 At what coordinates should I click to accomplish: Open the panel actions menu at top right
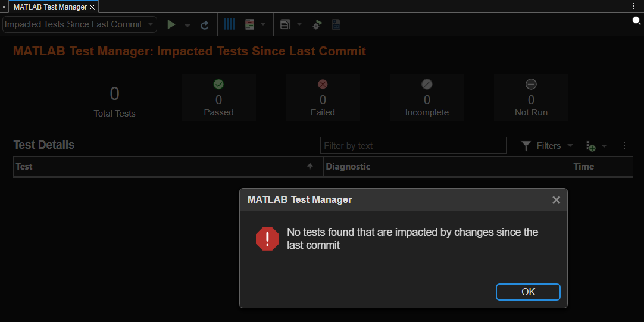[x=634, y=5]
